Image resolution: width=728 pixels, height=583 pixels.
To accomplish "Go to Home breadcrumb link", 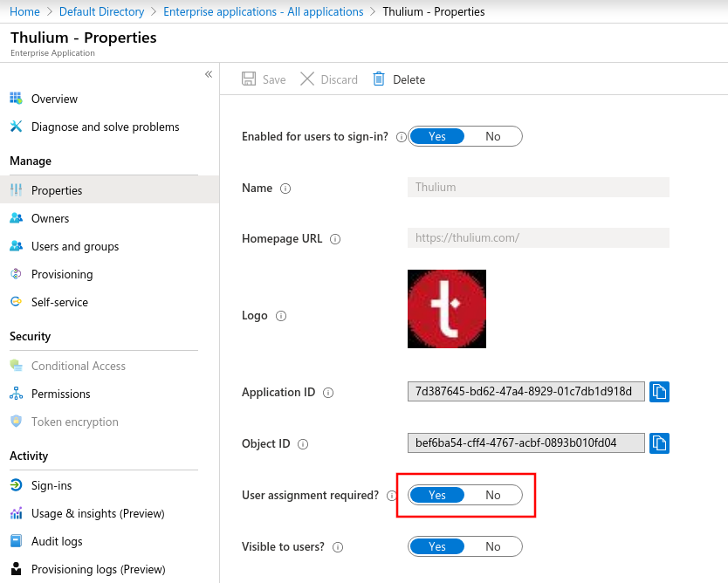I will pyautogui.click(x=24, y=11).
